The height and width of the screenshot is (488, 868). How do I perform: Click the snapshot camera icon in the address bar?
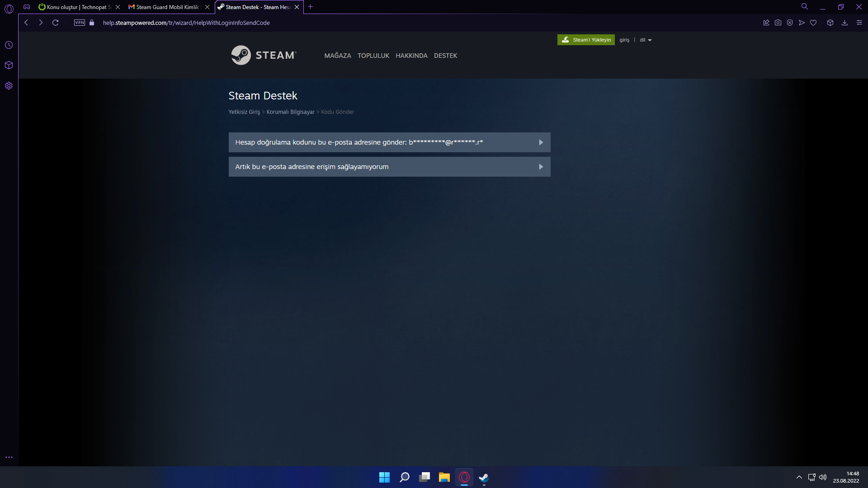coord(778,23)
